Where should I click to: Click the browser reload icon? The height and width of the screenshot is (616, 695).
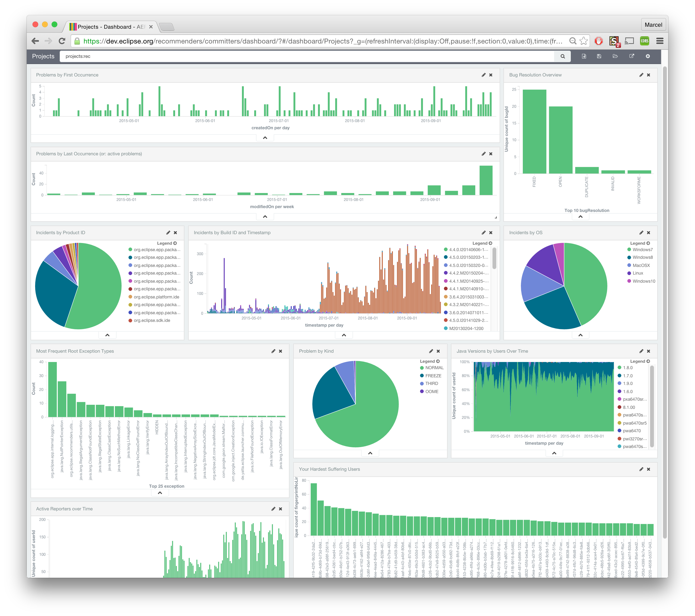62,41
